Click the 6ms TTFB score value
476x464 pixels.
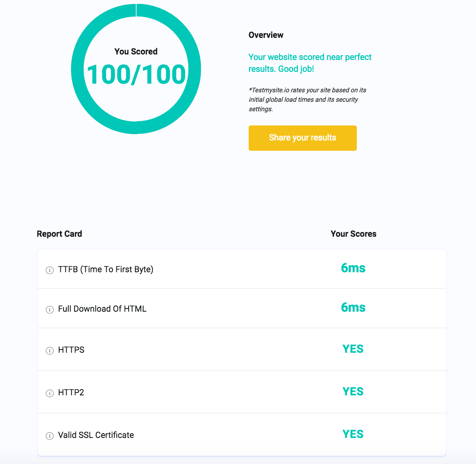coord(353,268)
